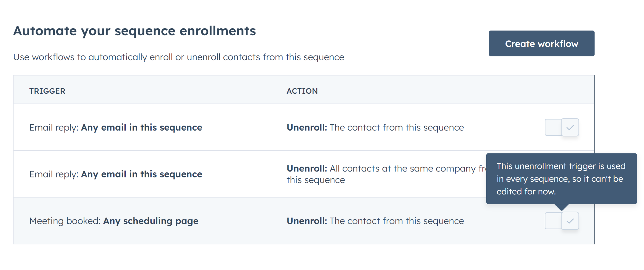Screen dimensions: 644x270
Task: Click checkmark icon in first row's toggle
Action: point(570,128)
